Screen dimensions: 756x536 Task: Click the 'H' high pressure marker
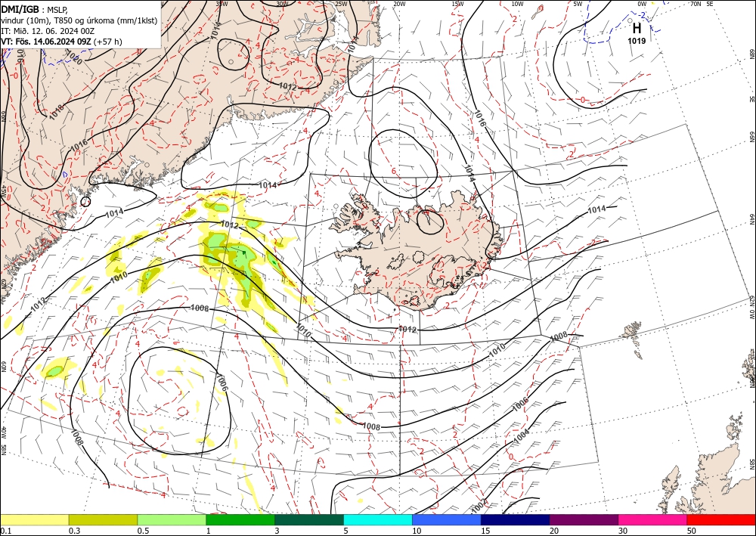[x=637, y=29]
